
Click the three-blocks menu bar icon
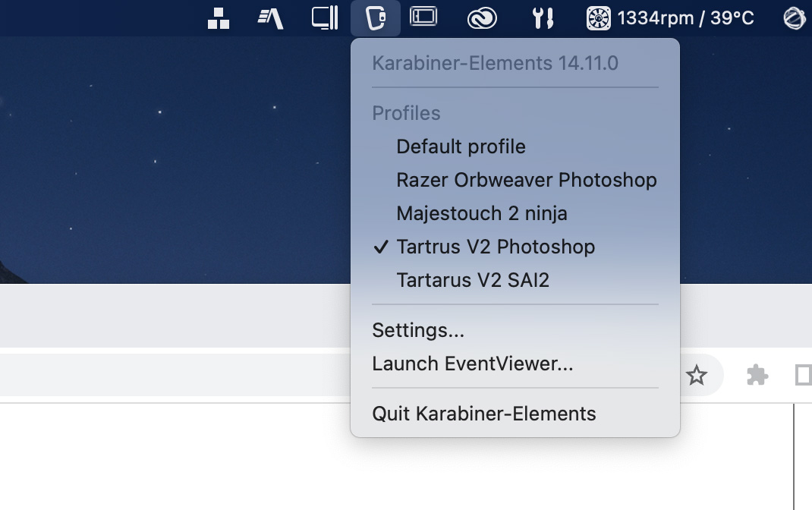(x=218, y=19)
